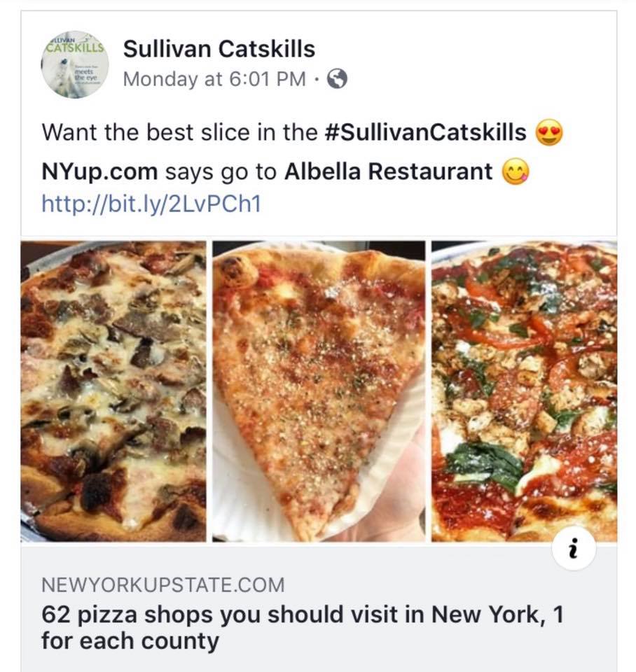Click the yummy face emoji

(516, 172)
